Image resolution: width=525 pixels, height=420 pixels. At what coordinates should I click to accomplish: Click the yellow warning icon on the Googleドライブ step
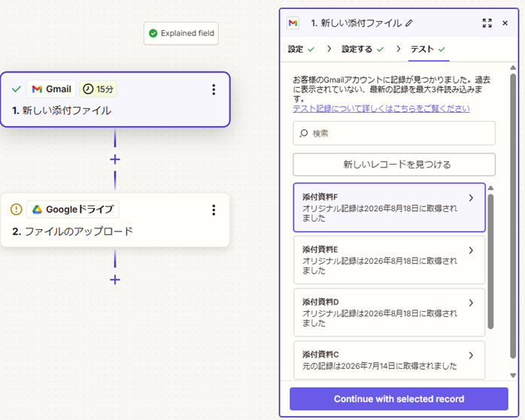(17, 210)
